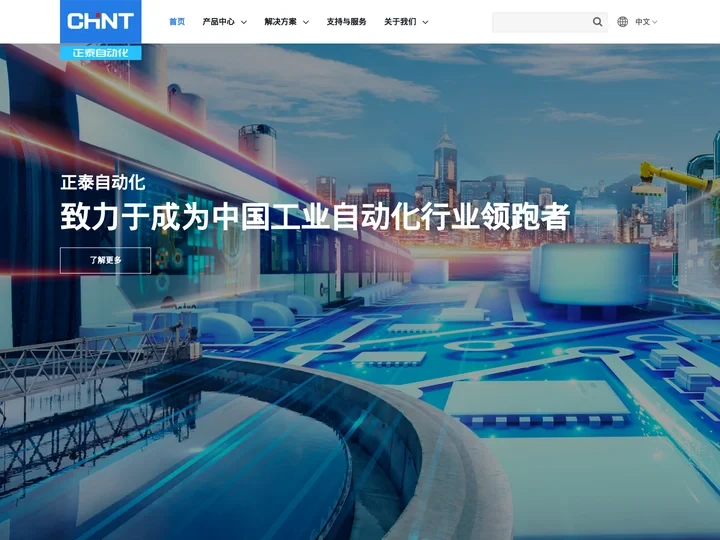This screenshot has width=720, height=540.
Task: Click the 了解更多 button
Action: [105, 260]
